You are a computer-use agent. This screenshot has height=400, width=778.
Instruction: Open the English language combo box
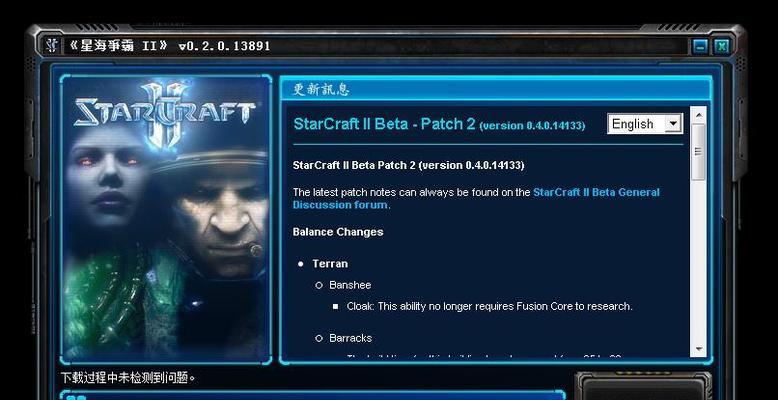[645, 124]
